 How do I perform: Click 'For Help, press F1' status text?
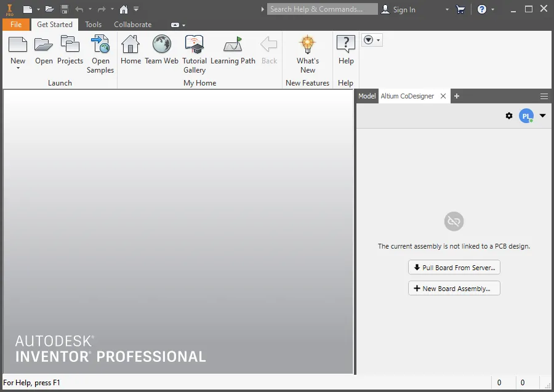pos(32,383)
